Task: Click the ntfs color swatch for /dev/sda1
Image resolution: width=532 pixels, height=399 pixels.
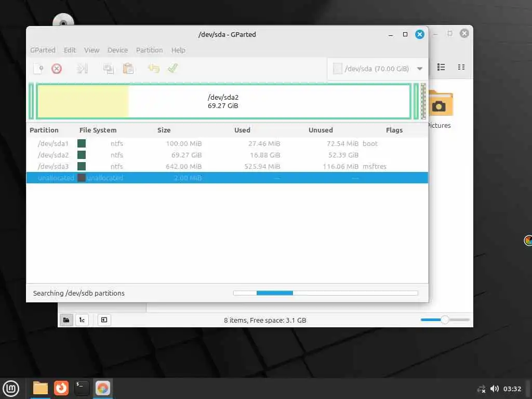Action: [x=82, y=143]
